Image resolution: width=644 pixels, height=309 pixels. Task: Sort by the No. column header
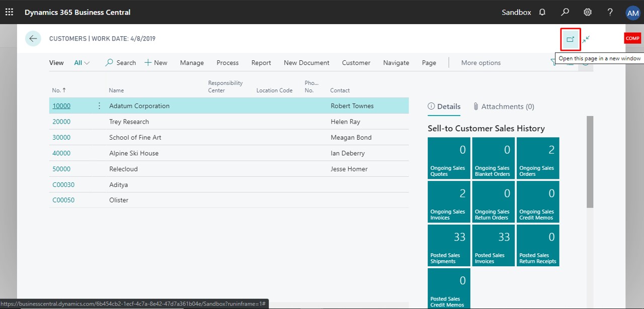(59, 90)
